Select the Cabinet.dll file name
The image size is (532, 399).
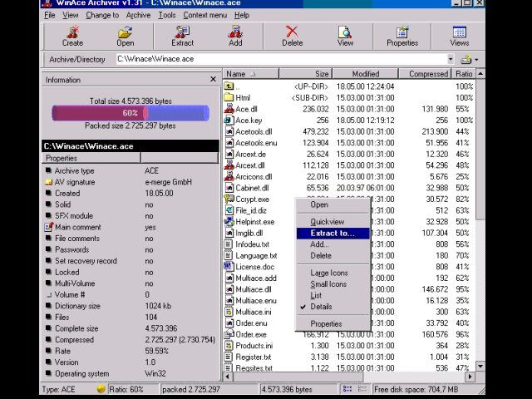point(252,188)
